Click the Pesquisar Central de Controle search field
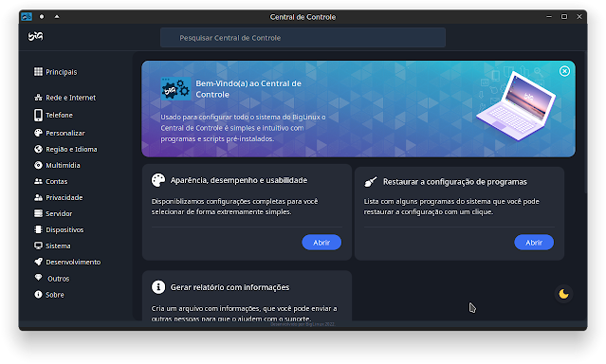Viewport: 606px width, 364px height. (x=303, y=38)
